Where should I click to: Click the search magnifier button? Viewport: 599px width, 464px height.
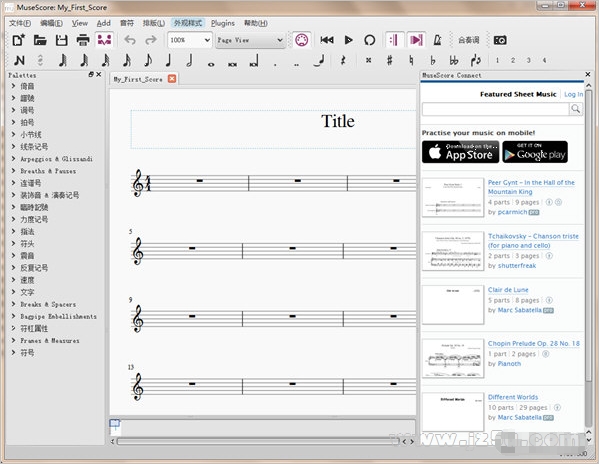pyautogui.click(x=575, y=110)
